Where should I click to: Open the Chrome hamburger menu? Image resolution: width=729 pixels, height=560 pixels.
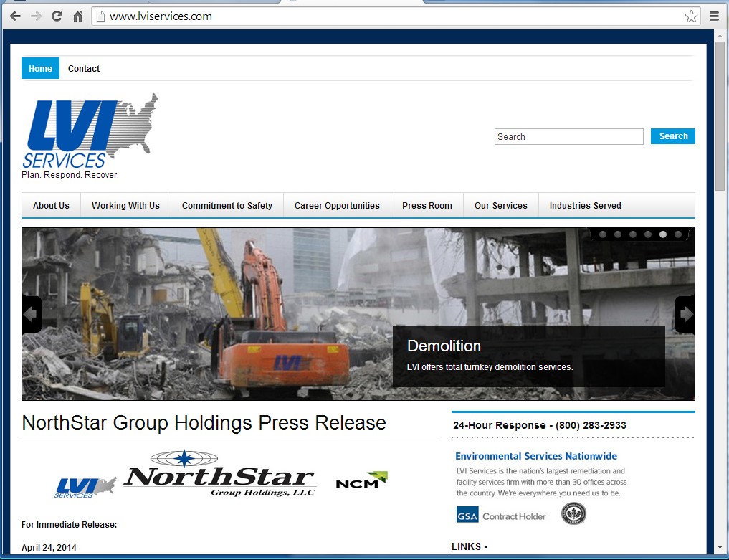[715, 16]
